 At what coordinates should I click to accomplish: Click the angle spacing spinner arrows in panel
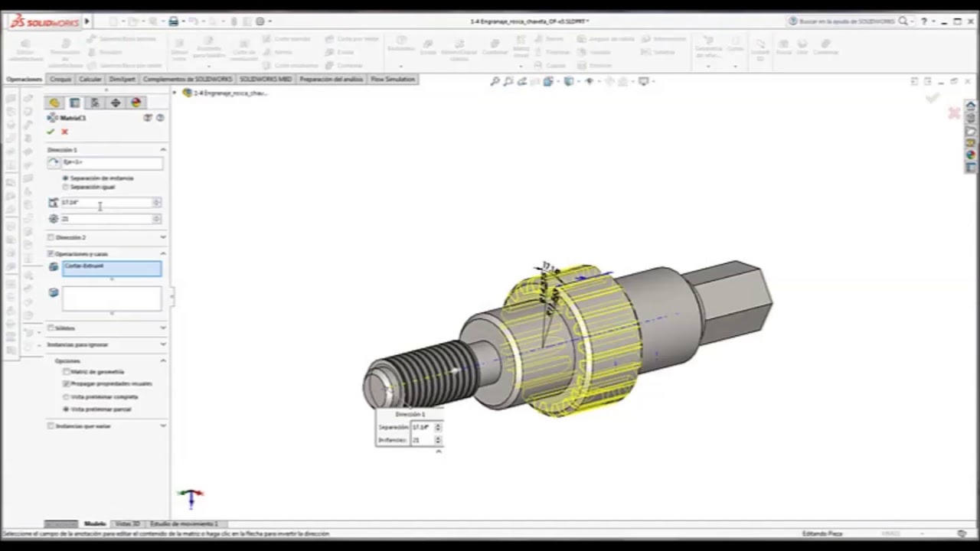click(x=157, y=203)
